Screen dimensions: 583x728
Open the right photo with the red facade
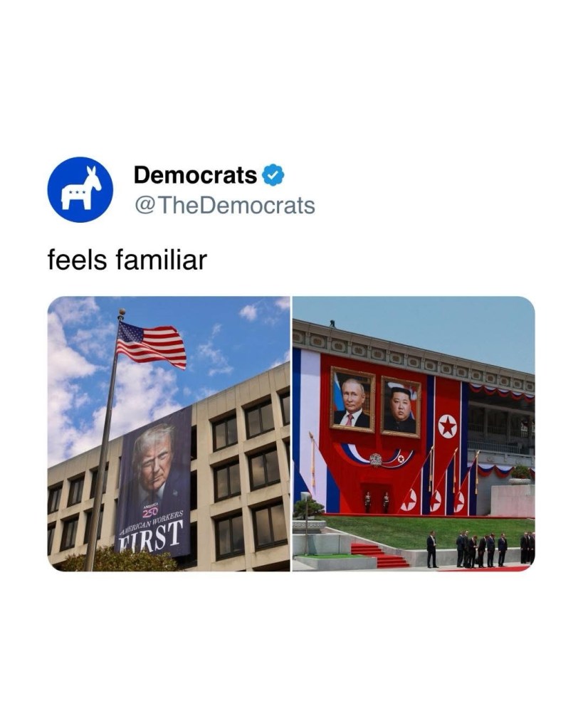(x=414, y=433)
